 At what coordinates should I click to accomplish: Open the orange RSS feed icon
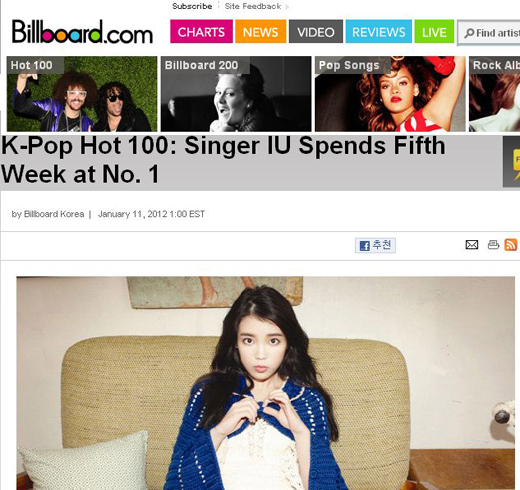[511, 245]
